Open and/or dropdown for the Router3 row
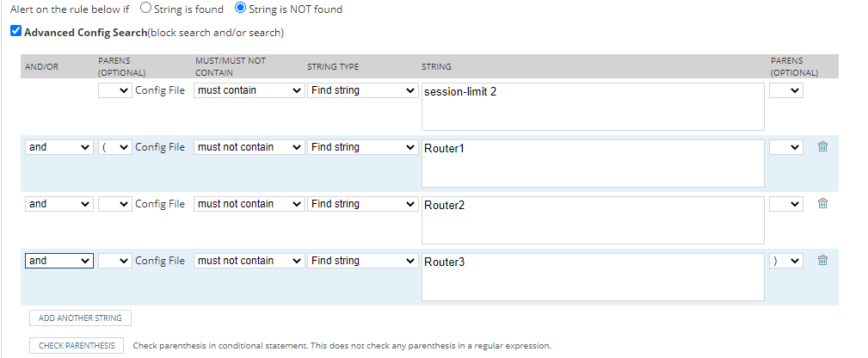868x358 pixels. tap(58, 261)
